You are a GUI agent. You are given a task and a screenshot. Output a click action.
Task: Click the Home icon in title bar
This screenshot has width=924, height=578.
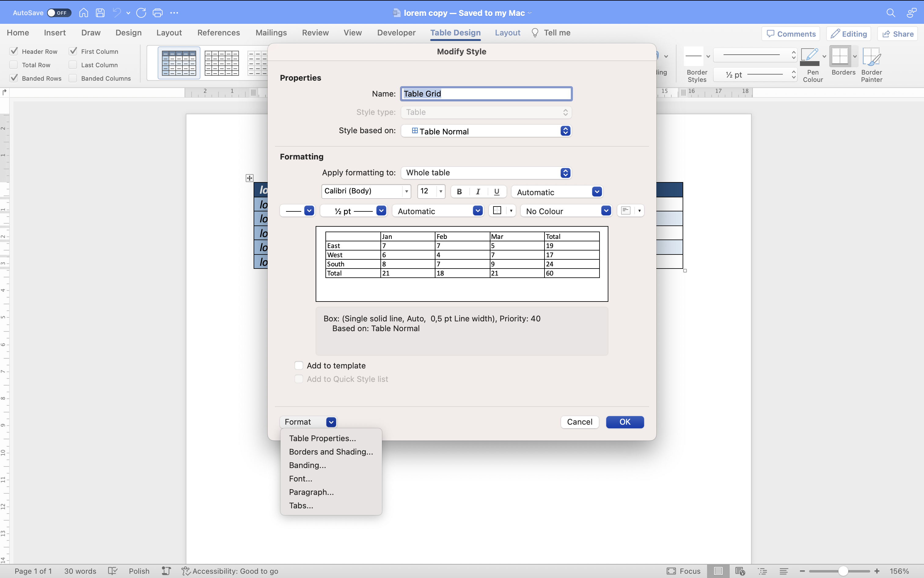(x=83, y=13)
